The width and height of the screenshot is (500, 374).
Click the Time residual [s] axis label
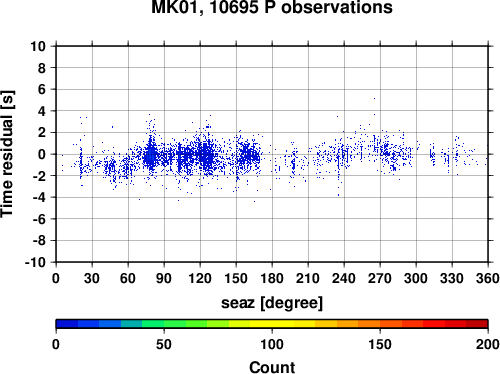pos(8,154)
